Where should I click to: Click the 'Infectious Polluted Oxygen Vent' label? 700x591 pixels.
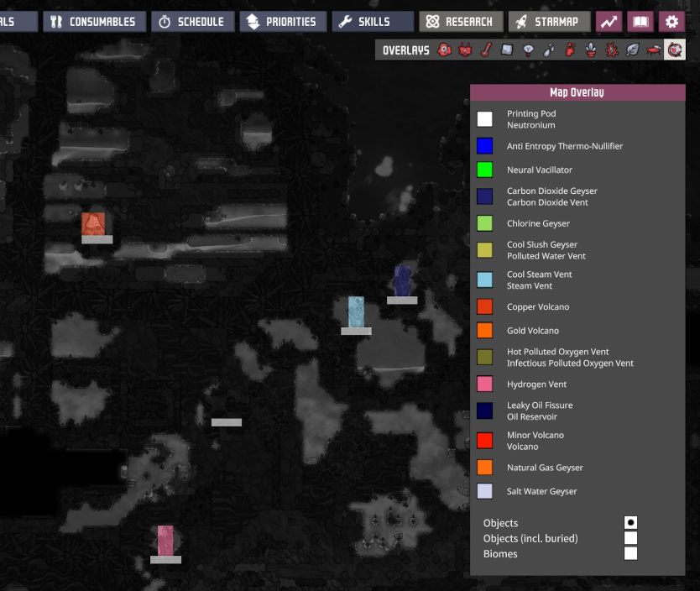click(x=570, y=363)
